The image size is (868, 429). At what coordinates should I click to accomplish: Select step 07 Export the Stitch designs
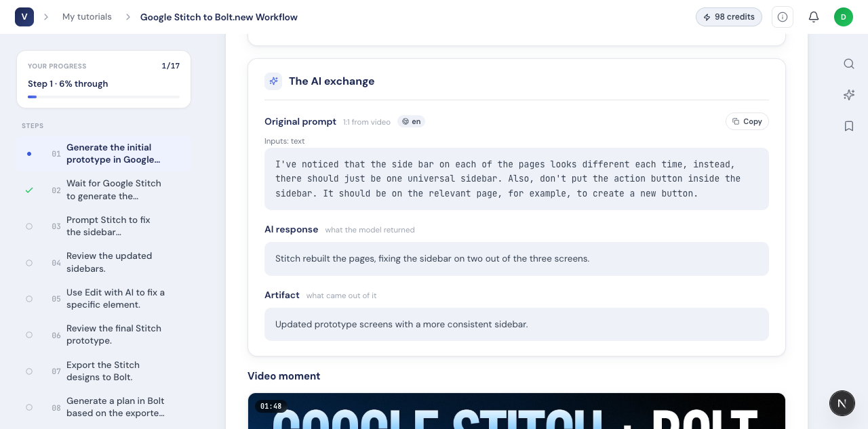pos(104,371)
